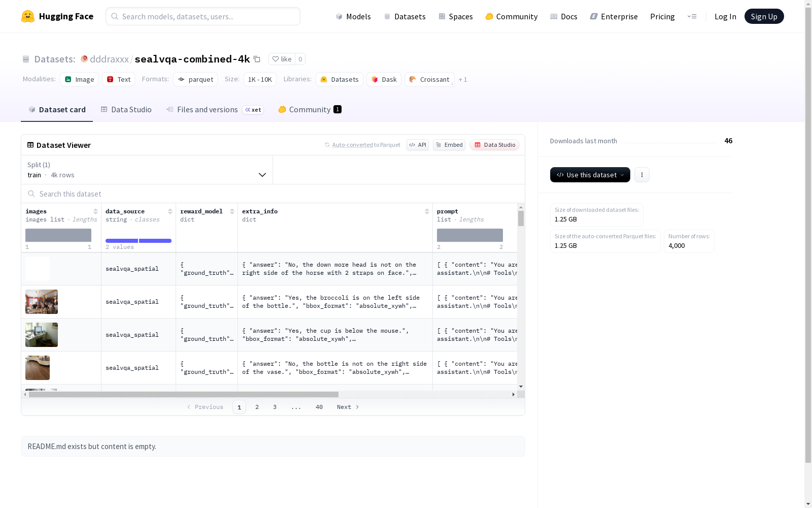
Task: Open Data Studio from the viewer header
Action: 495,145
